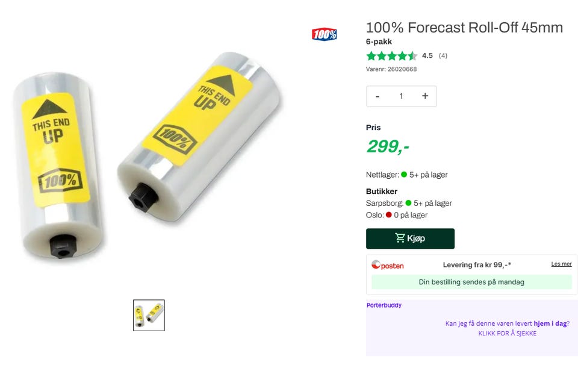Viewport: 578px width, 392px height.
Task: Click the 100% brand logo icon
Action: [324, 34]
